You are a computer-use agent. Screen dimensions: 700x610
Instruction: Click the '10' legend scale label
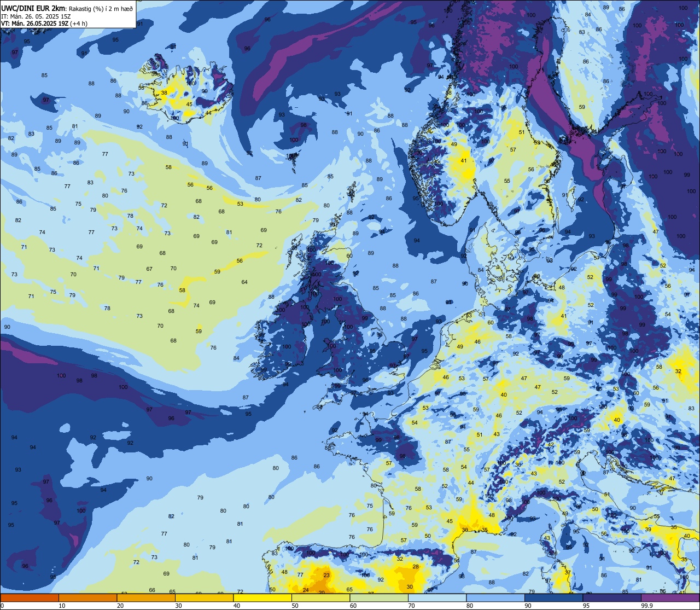62,606
